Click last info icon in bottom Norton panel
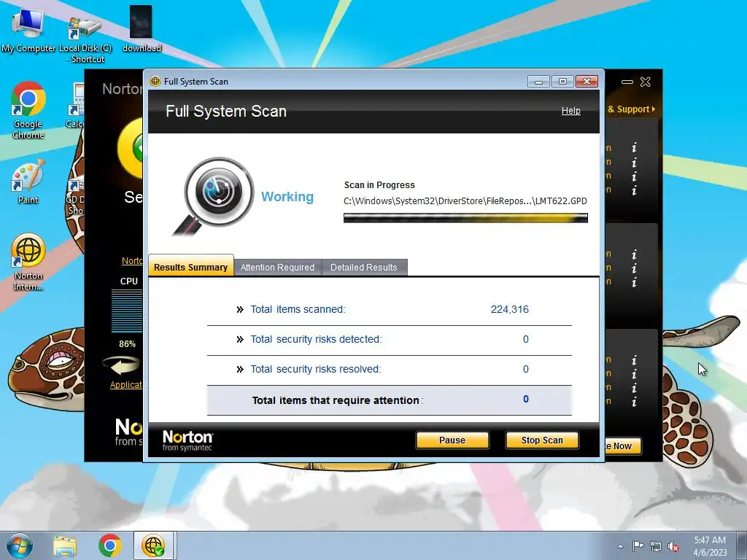Screen dimensions: 747x560 click(634, 402)
